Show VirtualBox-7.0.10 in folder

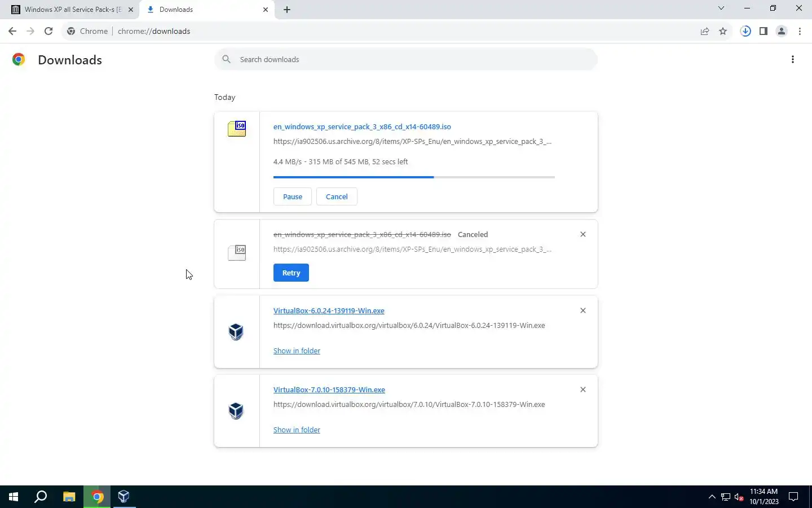(297, 430)
